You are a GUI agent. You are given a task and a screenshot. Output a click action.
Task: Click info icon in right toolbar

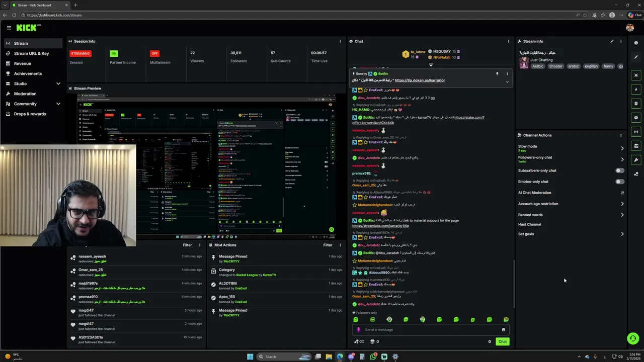click(636, 43)
